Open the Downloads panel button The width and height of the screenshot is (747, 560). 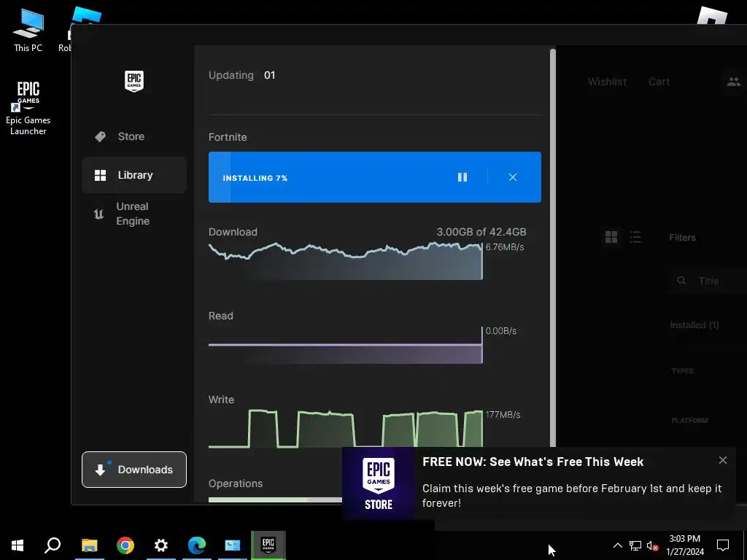pyautogui.click(x=134, y=470)
